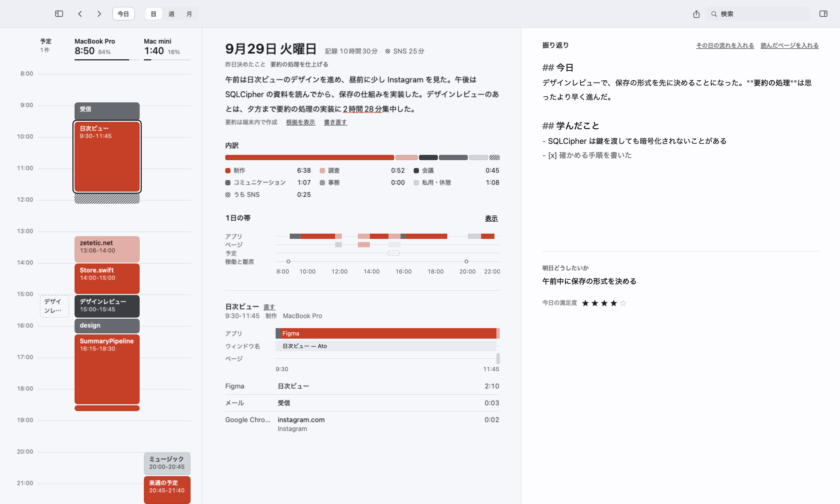Go to next day arrow
Screen dimensions: 840x504
(x=99, y=14)
